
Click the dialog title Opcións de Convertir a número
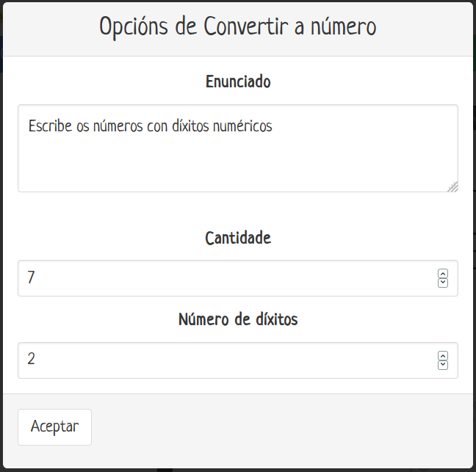(x=238, y=27)
